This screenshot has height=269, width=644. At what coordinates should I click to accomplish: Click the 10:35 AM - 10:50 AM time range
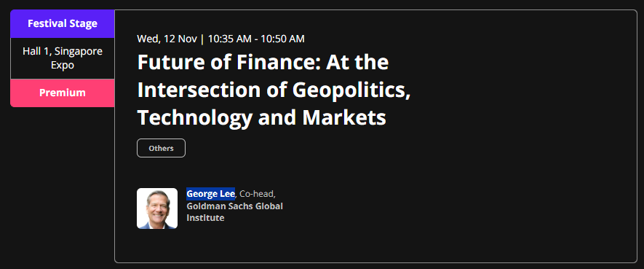pos(256,39)
